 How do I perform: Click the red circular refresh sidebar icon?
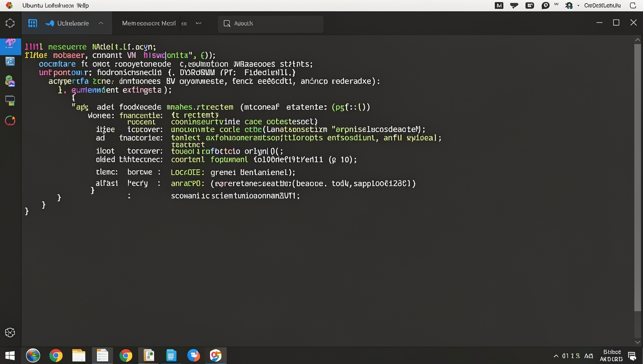(x=10, y=121)
